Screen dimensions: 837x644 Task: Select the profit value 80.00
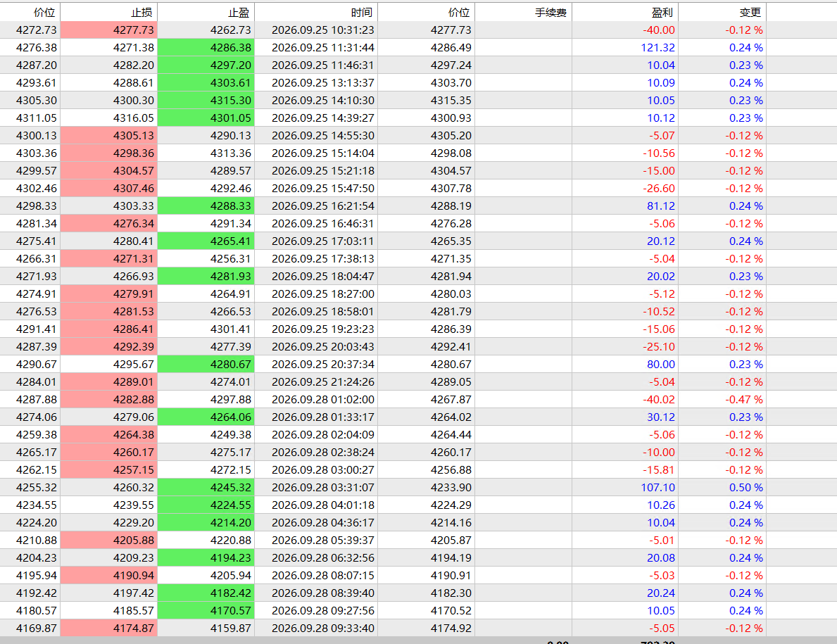click(x=661, y=365)
